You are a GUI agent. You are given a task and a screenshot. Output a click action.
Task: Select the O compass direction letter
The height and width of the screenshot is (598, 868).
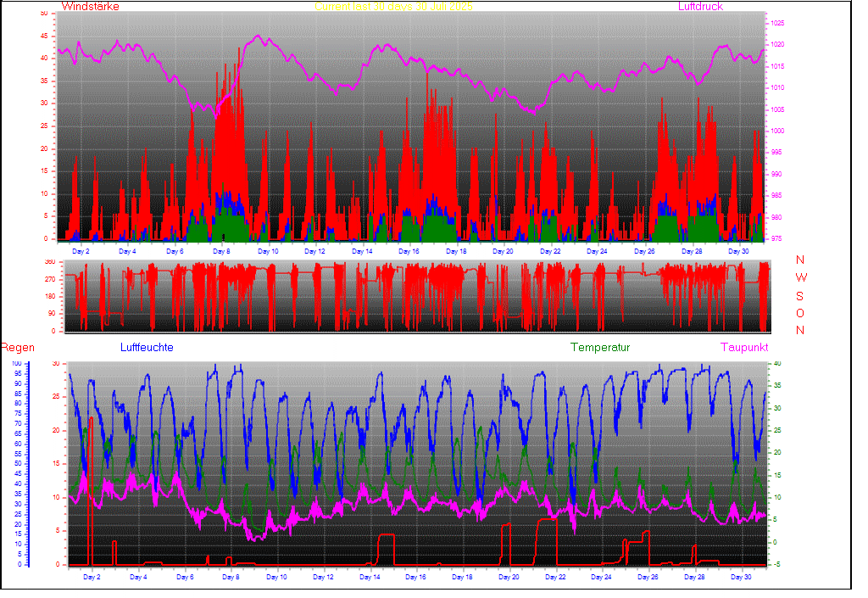[x=800, y=313]
